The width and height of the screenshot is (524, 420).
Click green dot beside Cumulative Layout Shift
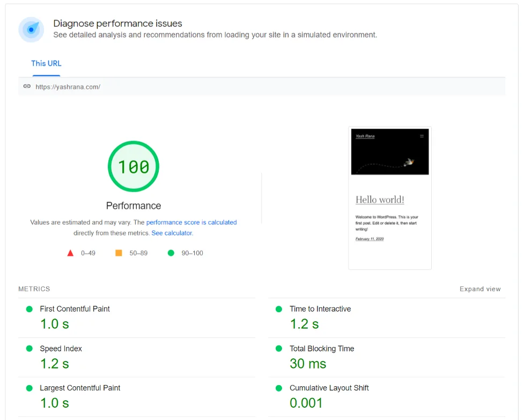[279, 388]
